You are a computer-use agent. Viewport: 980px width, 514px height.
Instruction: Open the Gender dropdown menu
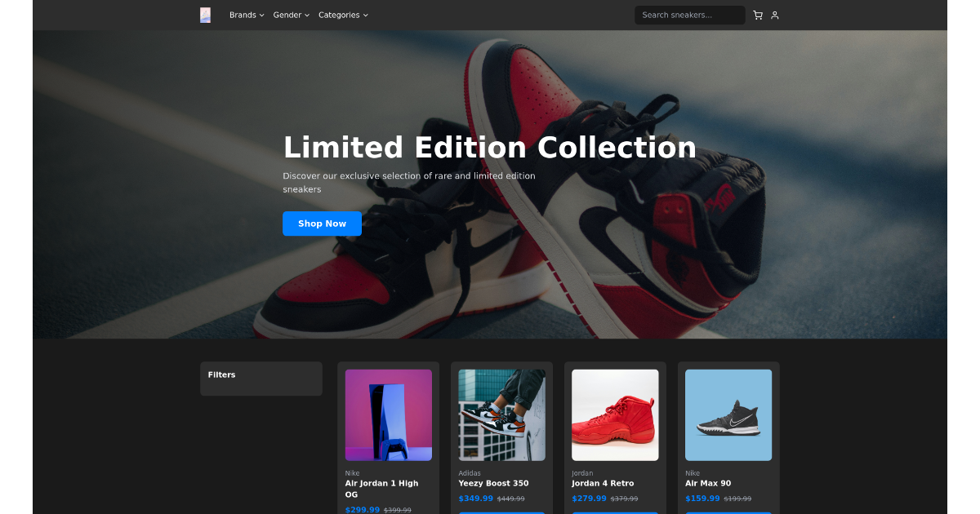point(291,15)
